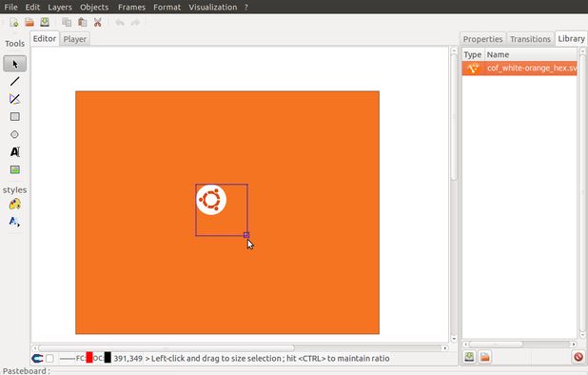The image size is (588, 375).
Task: Select the text insertion tool
Action: click(14, 152)
